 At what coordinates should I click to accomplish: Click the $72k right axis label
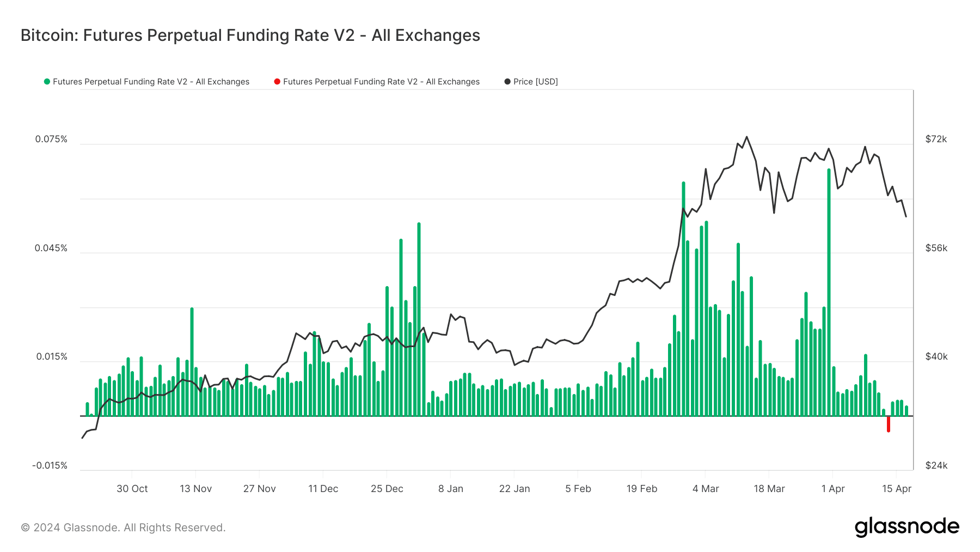point(936,139)
